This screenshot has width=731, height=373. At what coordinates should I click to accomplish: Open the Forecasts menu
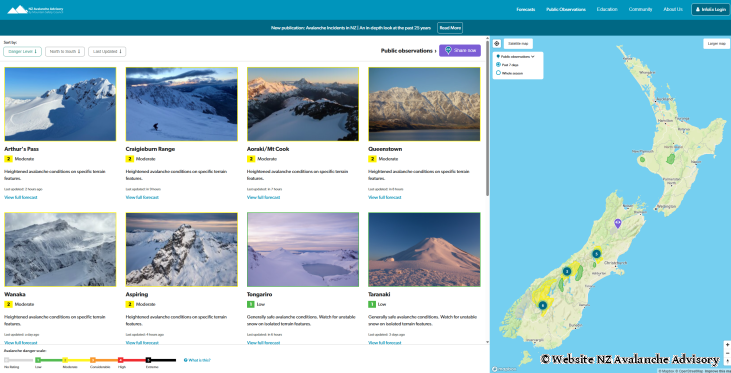click(x=525, y=9)
